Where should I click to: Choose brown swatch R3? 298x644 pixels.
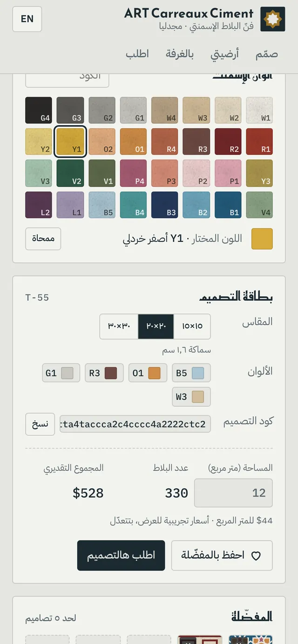(196, 142)
